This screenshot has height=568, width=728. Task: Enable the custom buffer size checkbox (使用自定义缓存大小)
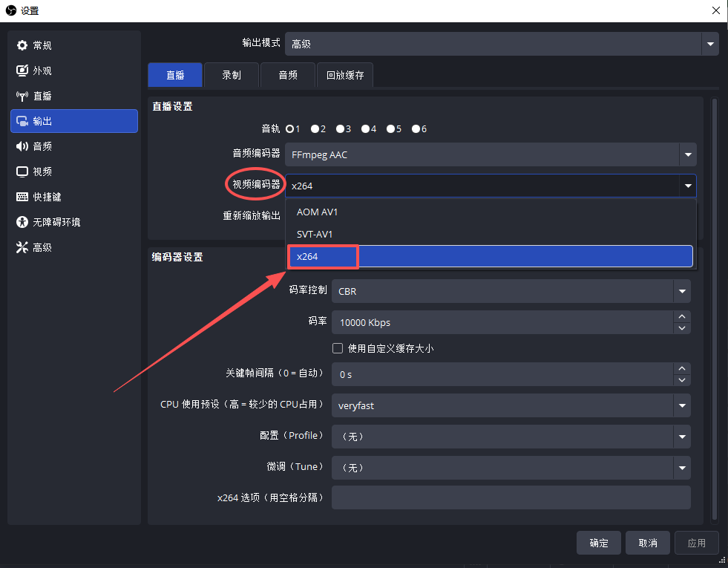338,348
